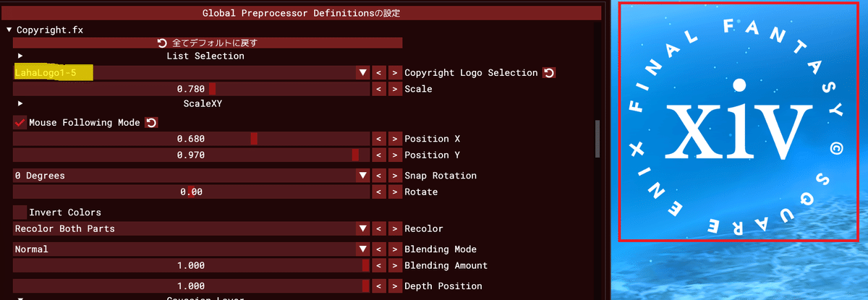868x300 pixels.
Task: Open the Recolor Both Parts dropdown
Action: (192, 228)
